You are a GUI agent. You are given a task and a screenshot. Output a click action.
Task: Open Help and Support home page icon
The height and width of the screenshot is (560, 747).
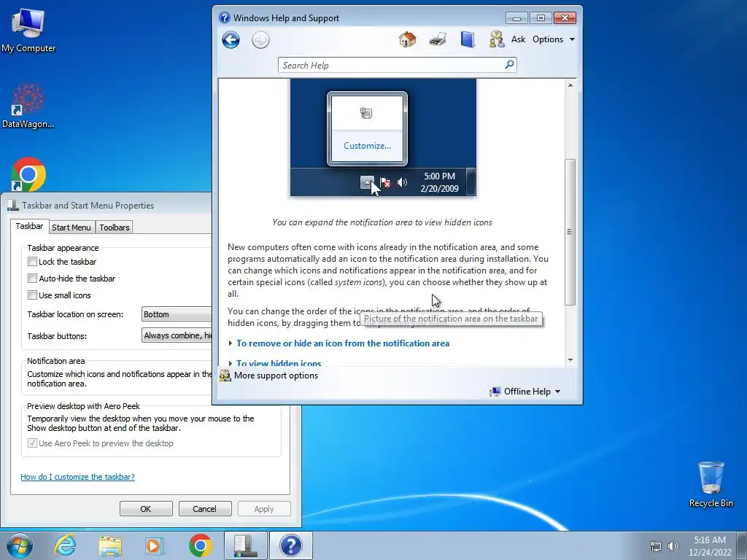pos(407,39)
